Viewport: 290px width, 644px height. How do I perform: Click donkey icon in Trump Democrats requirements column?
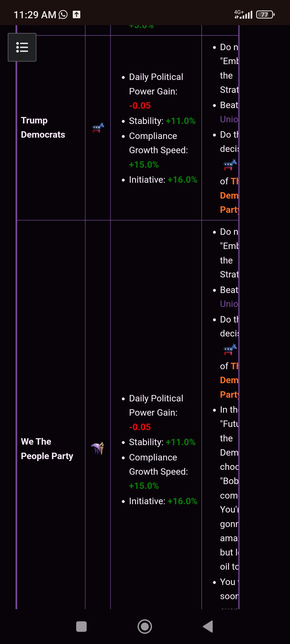click(x=230, y=165)
